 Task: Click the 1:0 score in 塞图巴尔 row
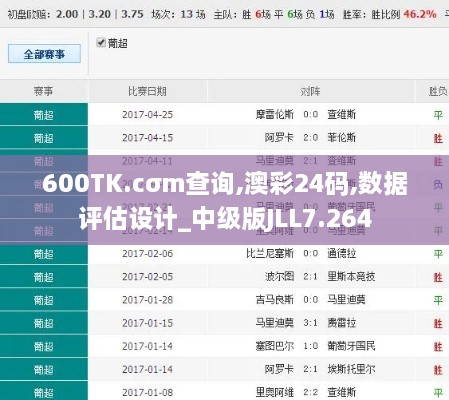click(311, 346)
